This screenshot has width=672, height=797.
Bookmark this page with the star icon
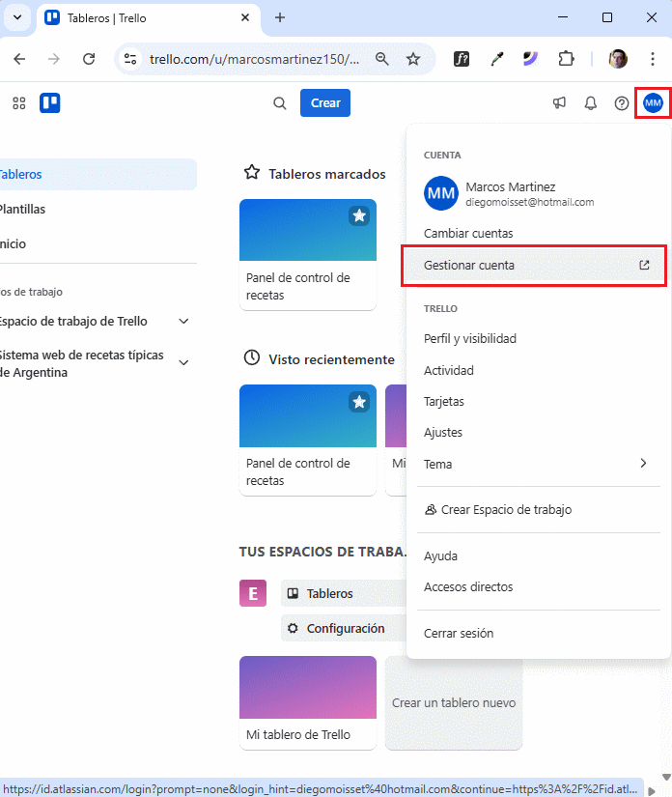coord(413,59)
